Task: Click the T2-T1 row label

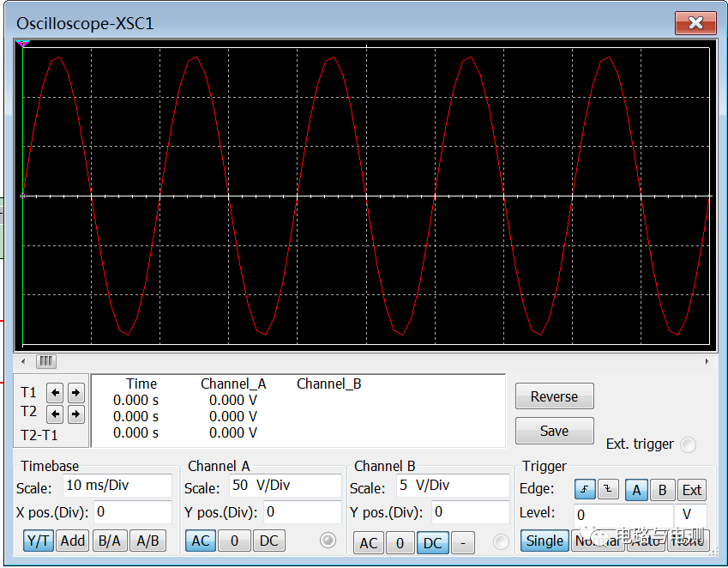Action: coord(39,436)
